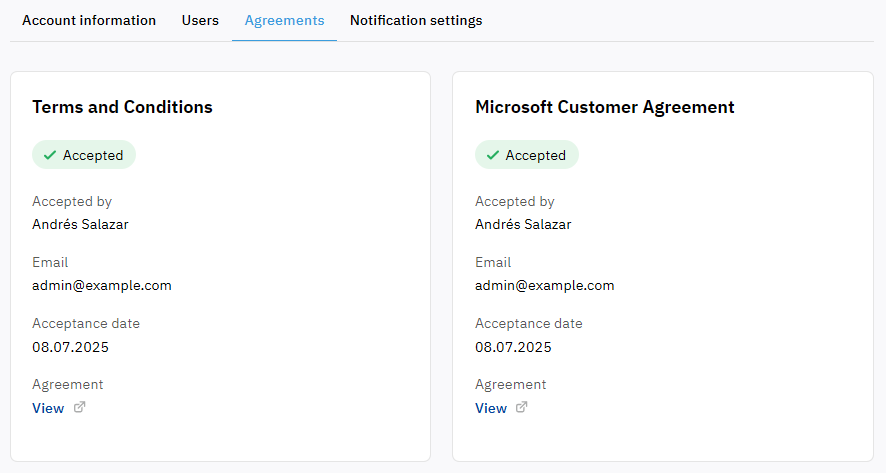
Task: Click the Terms and Conditions heading
Action: click(x=122, y=107)
